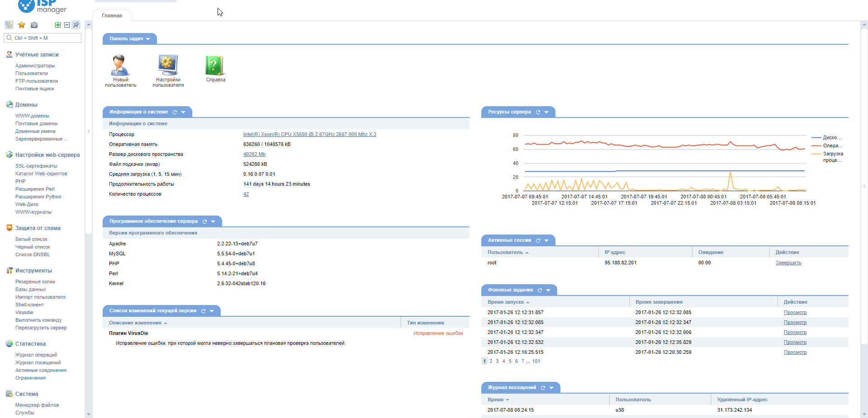Switch to the tree menu view icon

(x=9, y=25)
